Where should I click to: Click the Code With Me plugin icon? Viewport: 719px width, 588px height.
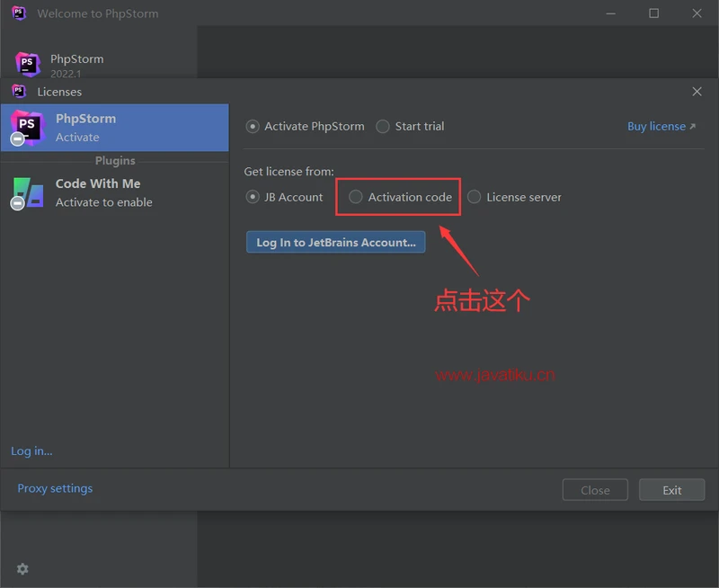27,192
